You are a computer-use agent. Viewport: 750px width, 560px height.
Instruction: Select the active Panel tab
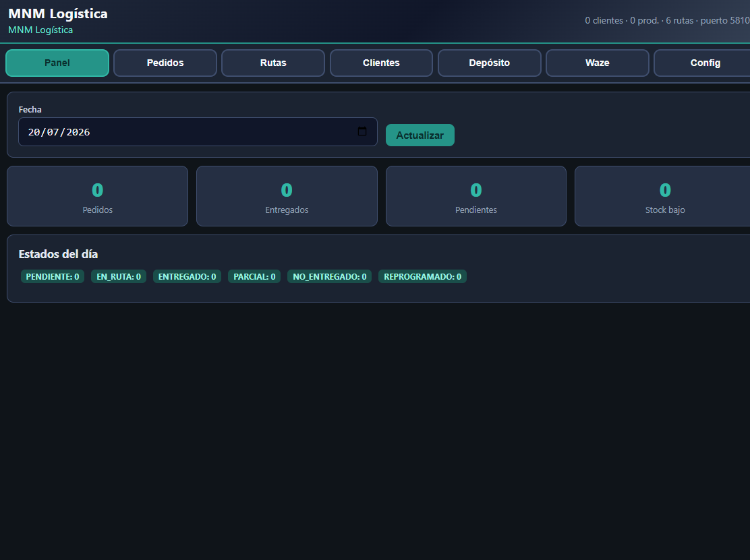57,63
